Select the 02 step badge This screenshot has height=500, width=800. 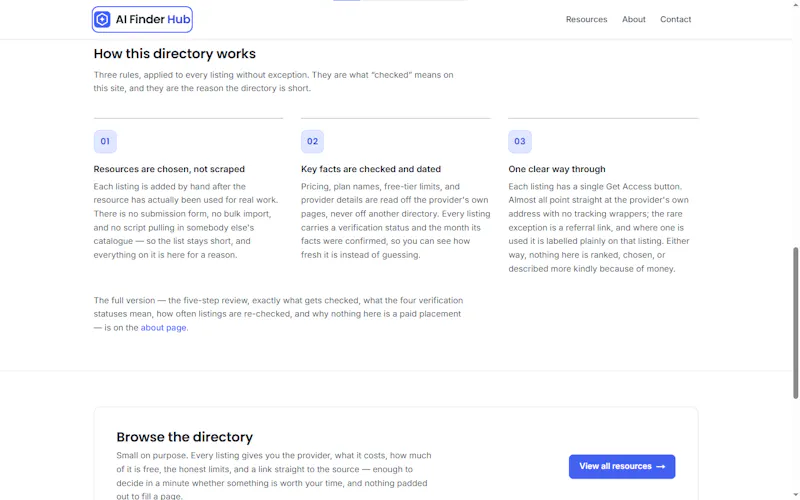[312, 141]
